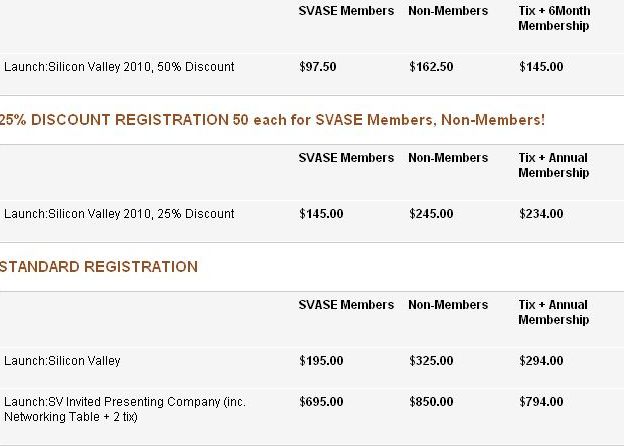Click the $97.50 SVASE member price

point(317,67)
